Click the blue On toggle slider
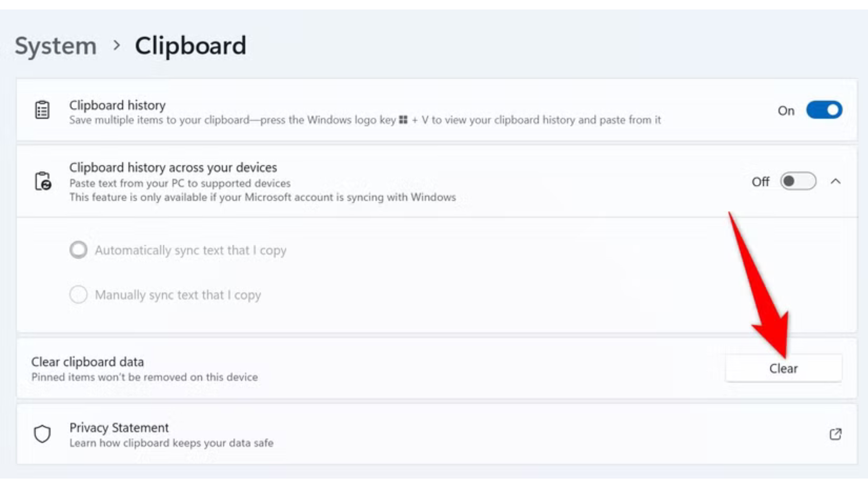 tap(824, 110)
